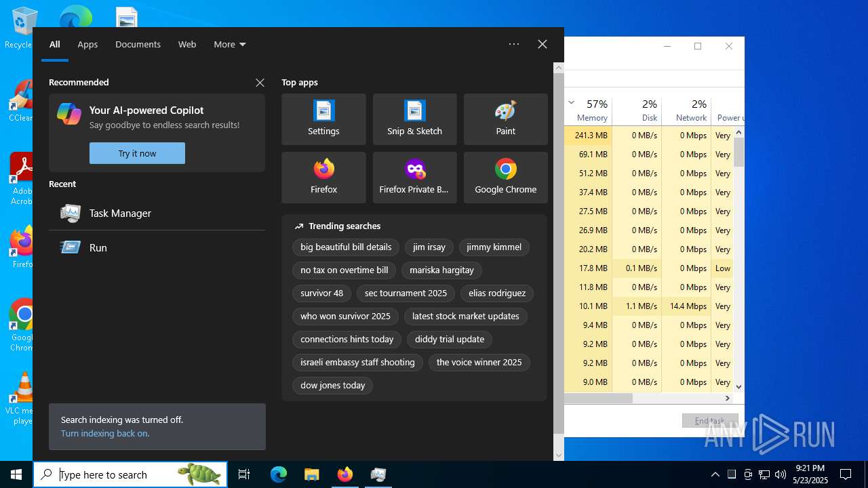The height and width of the screenshot is (488, 868).
Task: Search trending 'connections hints today'
Action: point(347,340)
